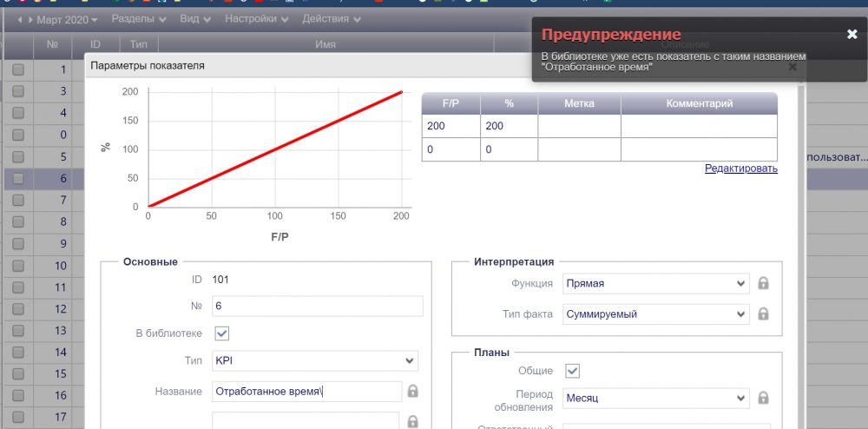Click row number 10 in list
868x429 pixels.
pos(61,266)
